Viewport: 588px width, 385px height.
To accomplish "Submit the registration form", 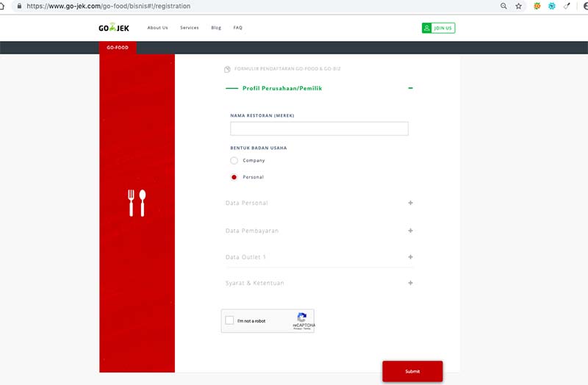I will coord(412,371).
